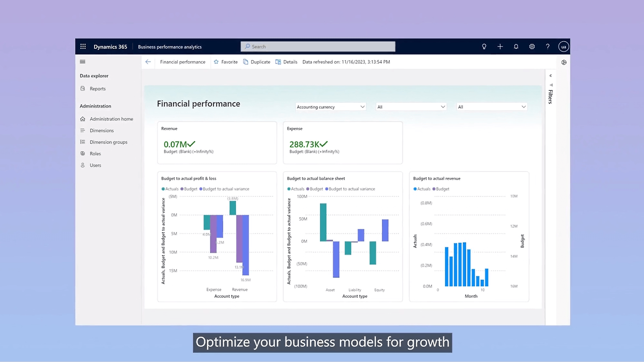Duplicate the Financial performance report

[x=257, y=62]
